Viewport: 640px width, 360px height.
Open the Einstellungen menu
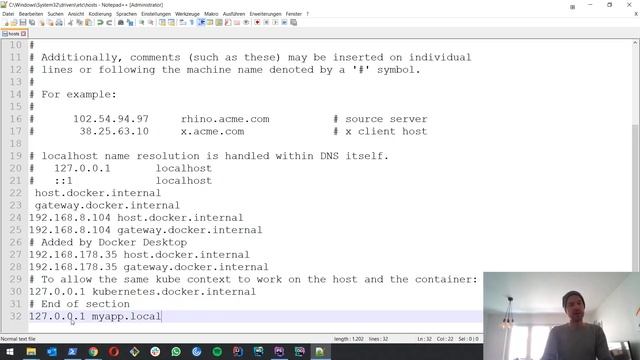tap(156, 14)
